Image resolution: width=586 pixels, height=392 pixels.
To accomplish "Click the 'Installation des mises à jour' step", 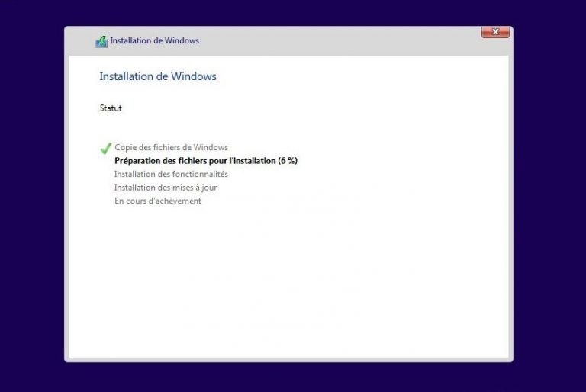I will point(166,188).
